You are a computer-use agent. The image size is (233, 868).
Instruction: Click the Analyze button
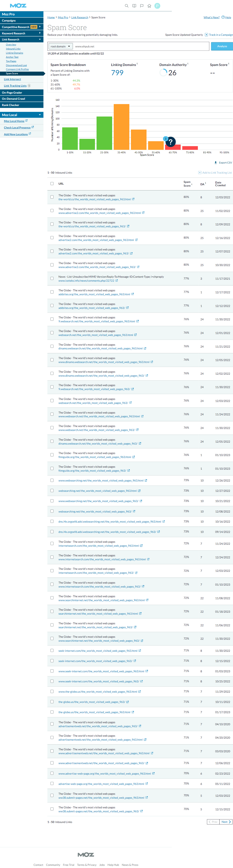(x=222, y=46)
